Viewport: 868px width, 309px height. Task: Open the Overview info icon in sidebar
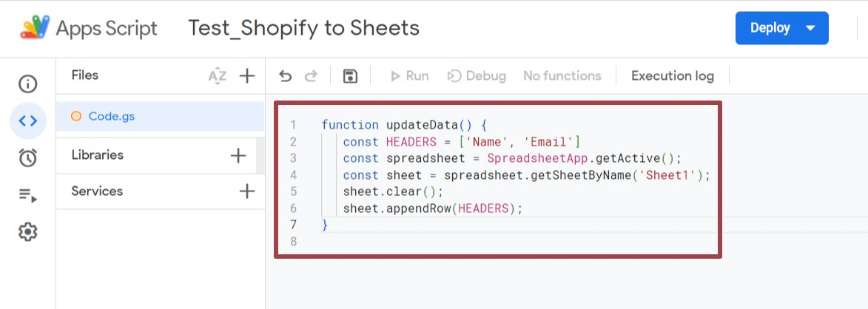coord(27,84)
